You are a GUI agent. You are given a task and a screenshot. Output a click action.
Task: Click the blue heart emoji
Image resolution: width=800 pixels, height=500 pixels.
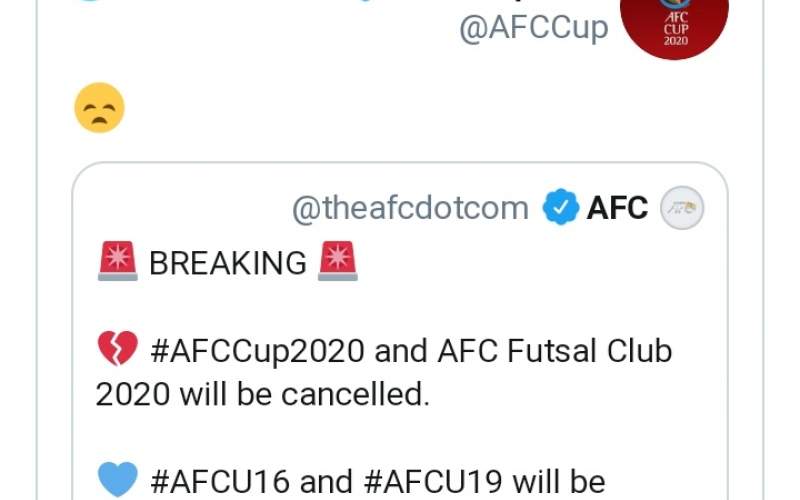[x=118, y=481]
